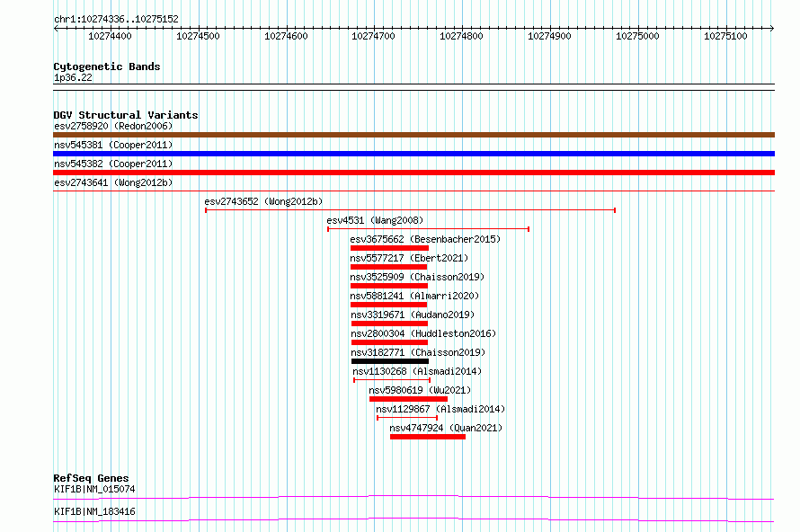Image resolution: width=800 pixels, height=532 pixels.
Task: Click the red nsv4747924 Quan2021 bar
Action: pyautogui.click(x=428, y=437)
